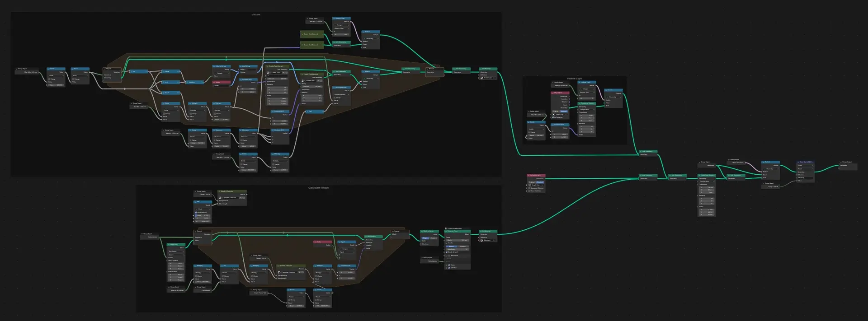Open the Floor node's operation dropdown
This screenshot has width=868, height=321.
[80, 76]
